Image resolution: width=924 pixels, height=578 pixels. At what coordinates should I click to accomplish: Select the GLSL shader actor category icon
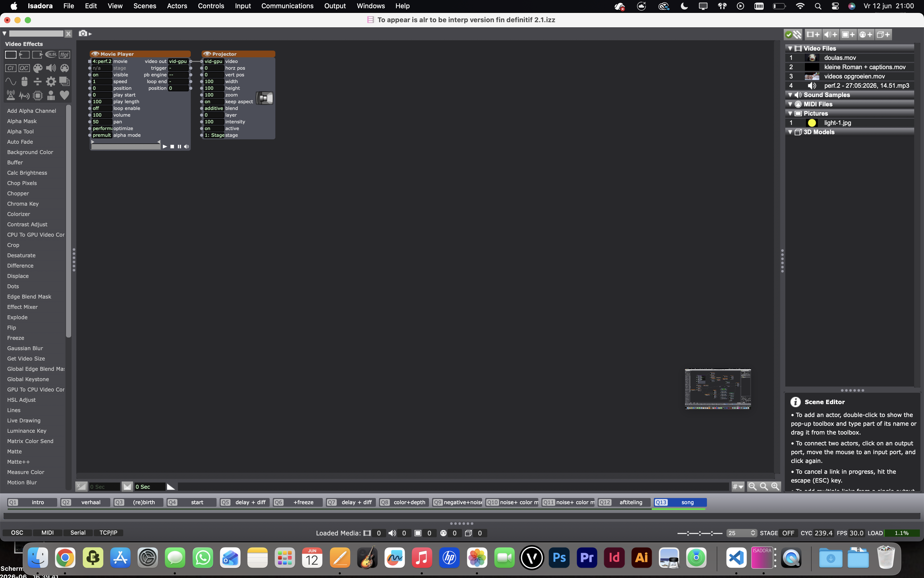[x=51, y=55]
